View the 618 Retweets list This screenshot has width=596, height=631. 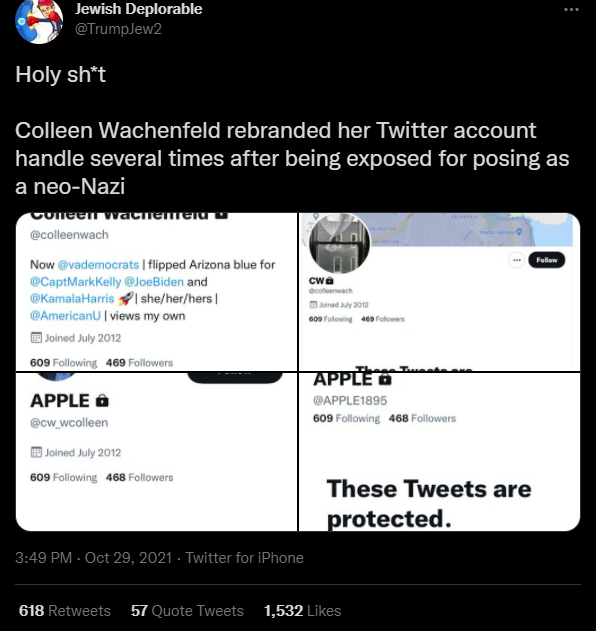pyautogui.click(x=65, y=610)
